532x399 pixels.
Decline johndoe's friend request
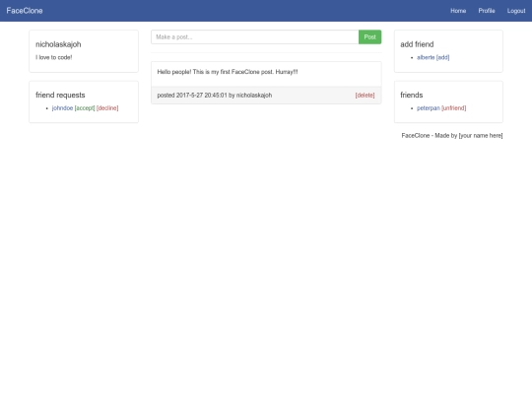pos(107,108)
